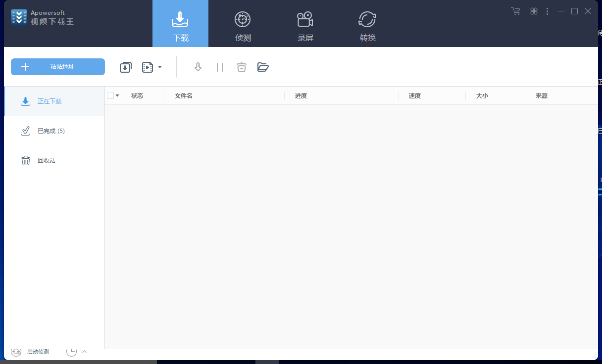Click the 粘贴地址 button

pyautogui.click(x=58, y=67)
